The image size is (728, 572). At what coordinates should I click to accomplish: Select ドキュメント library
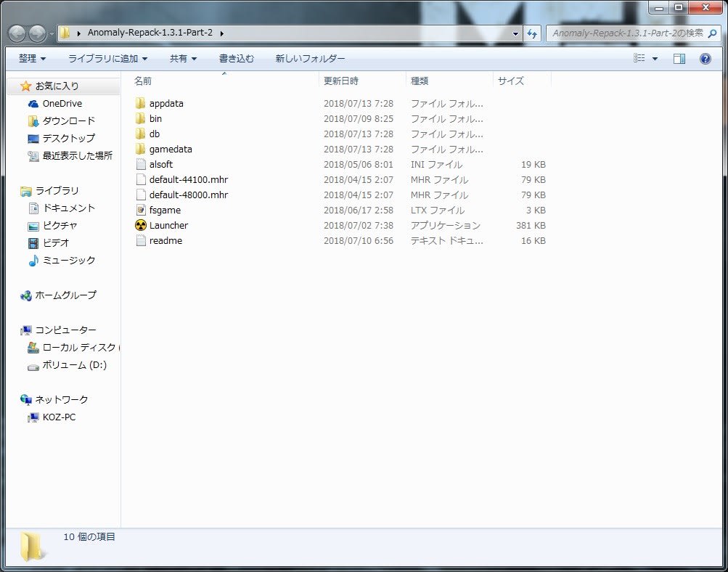tap(69, 208)
